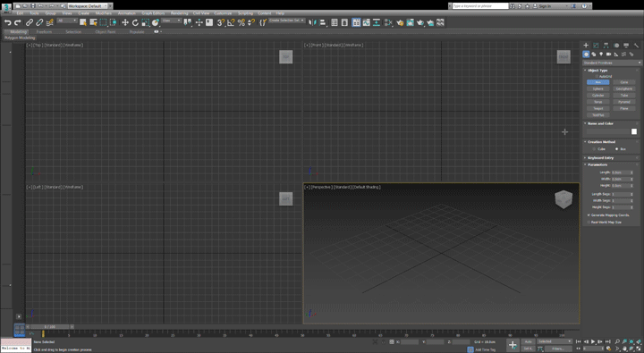
Task: Enable the AutoGrid checkbox
Action: pos(597,76)
